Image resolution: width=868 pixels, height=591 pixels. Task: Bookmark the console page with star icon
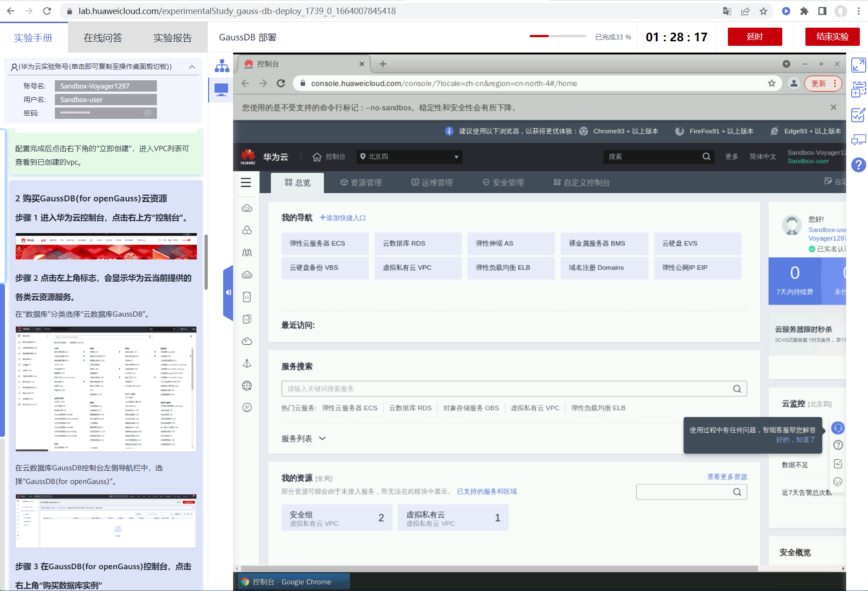click(x=772, y=83)
